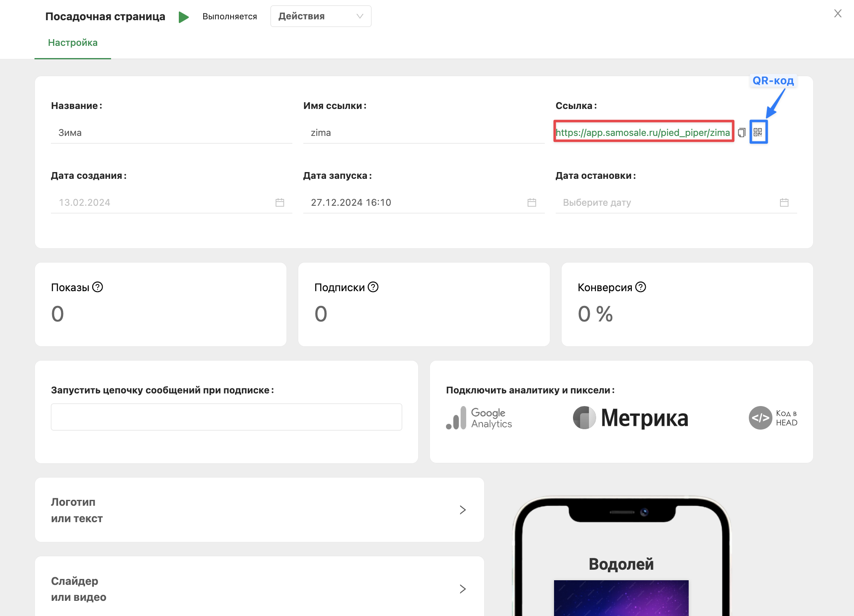Expand the Логотип или текст section
Viewport: 854px width, 616px height.
click(x=260, y=510)
